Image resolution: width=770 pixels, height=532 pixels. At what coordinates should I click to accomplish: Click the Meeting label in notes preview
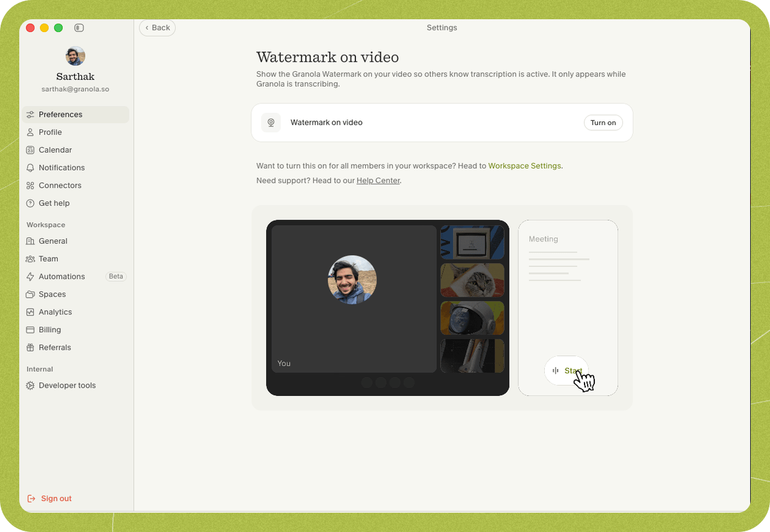pos(543,239)
